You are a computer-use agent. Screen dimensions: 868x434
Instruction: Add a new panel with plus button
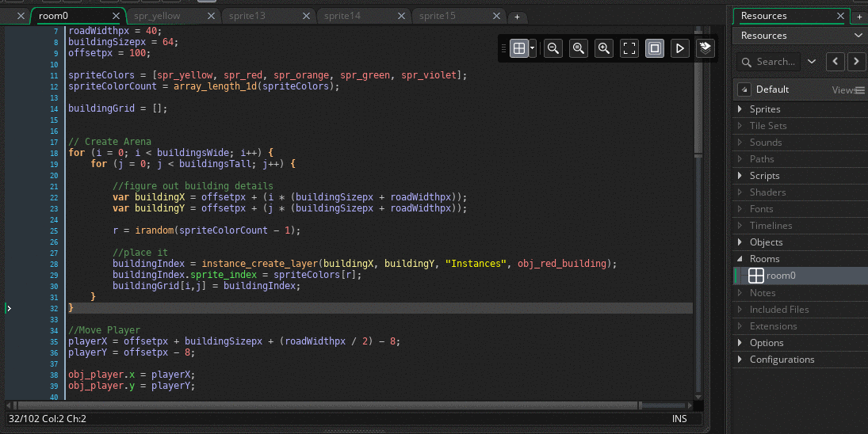coord(860,17)
